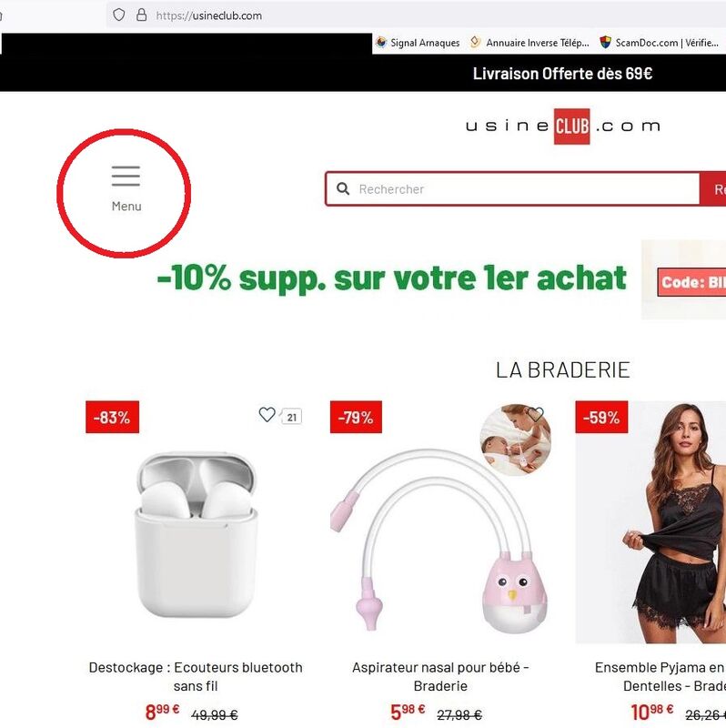Open the hamburger Menu icon
This screenshot has height=728, width=726.
point(126,176)
